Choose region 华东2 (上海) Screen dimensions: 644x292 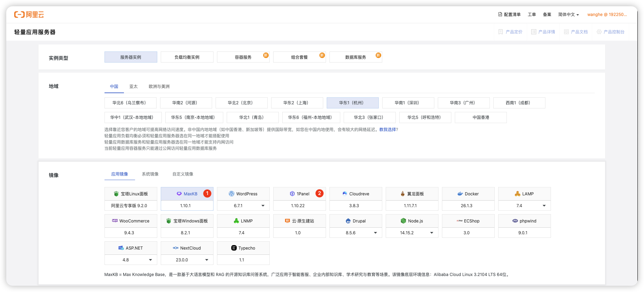tap(297, 103)
